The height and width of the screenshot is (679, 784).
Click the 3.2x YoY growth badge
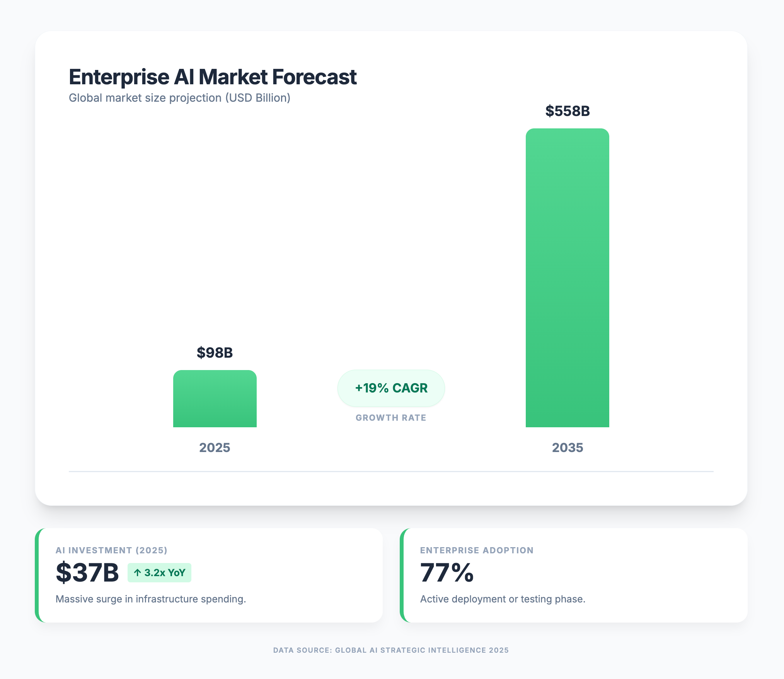(159, 573)
